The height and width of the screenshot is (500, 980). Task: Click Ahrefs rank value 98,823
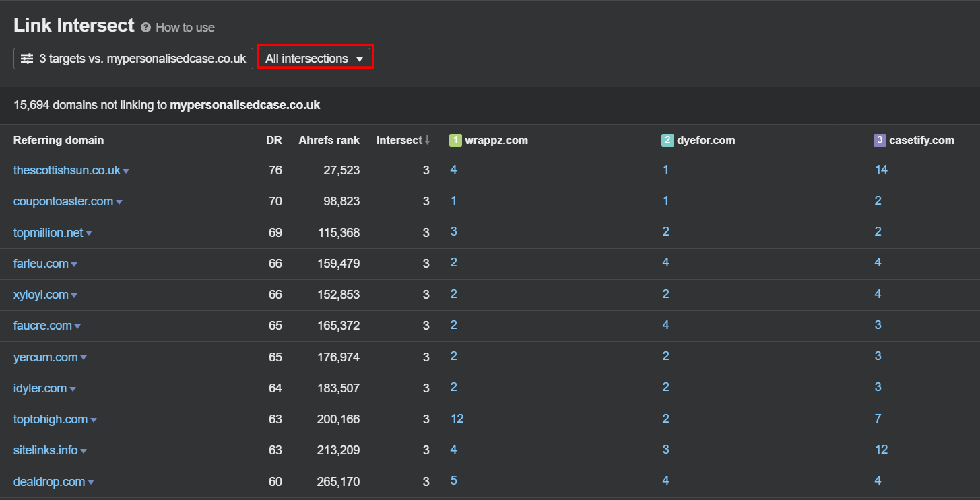pyautogui.click(x=341, y=201)
